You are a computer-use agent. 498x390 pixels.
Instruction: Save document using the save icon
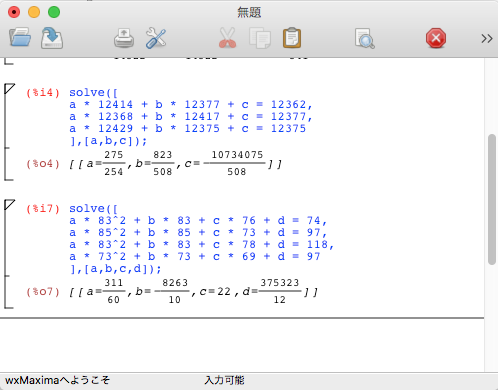(x=52, y=38)
